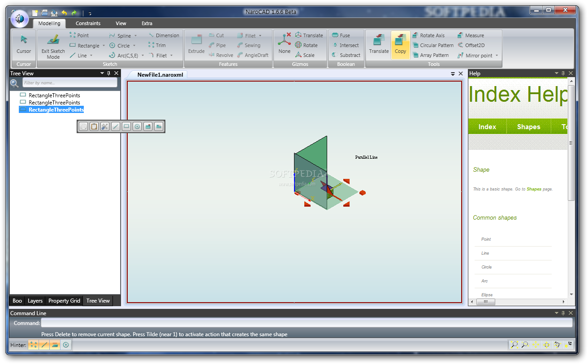
Task: Select the Fillet tool in Sketch group
Action: pos(157,56)
